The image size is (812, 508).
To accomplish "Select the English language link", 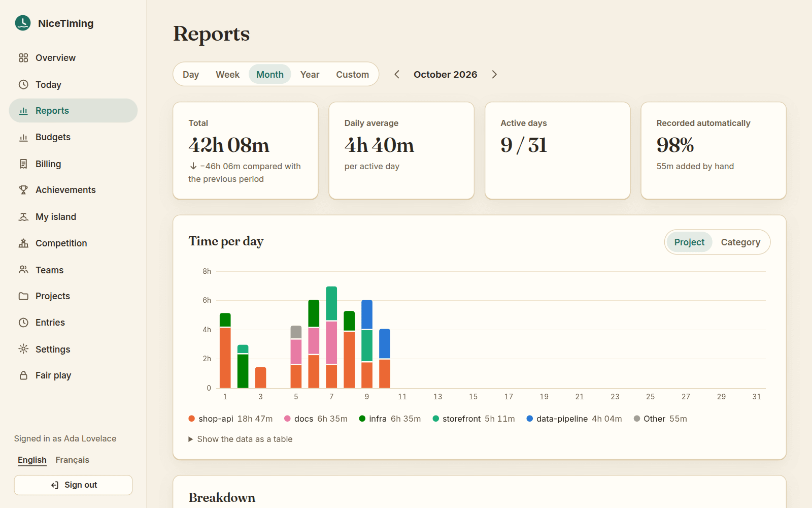I will coord(32,460).
